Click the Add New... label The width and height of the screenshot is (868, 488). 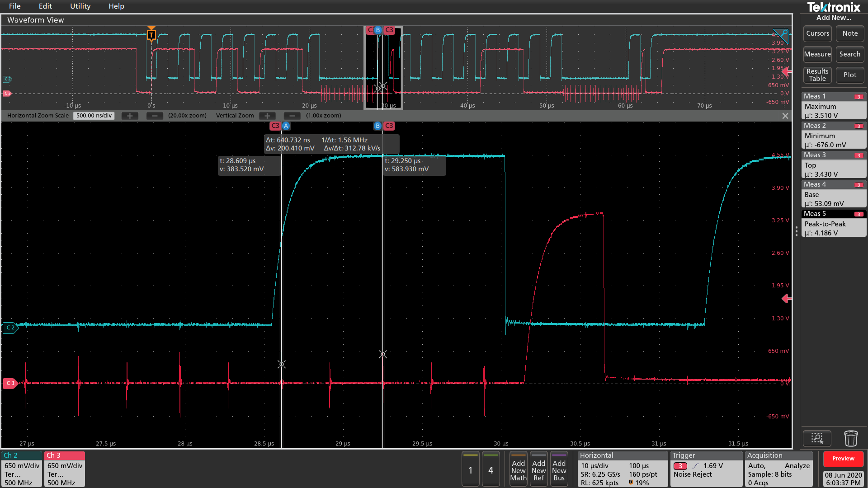[x=833, y=18]
